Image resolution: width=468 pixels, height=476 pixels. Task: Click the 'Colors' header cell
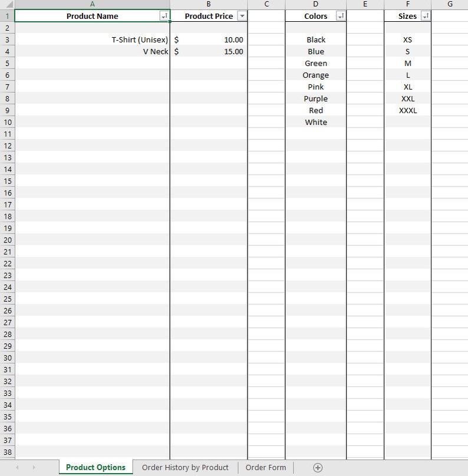(x=316, y=16)
